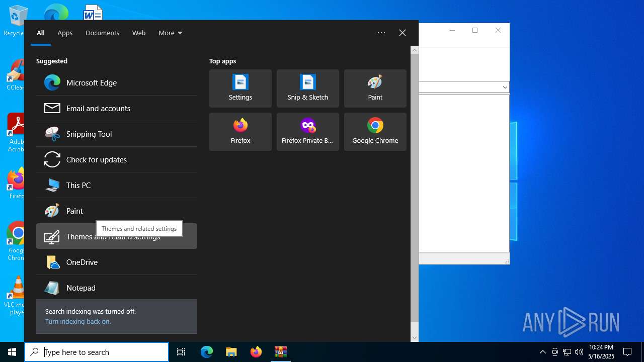Open Microsoft Edge from suggested list
The width and height of the screenshot is (644, 362).
point(117,82)
